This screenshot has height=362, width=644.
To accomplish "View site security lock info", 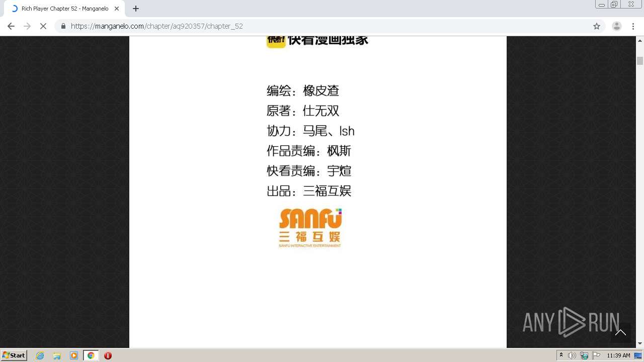I will 63,26.
